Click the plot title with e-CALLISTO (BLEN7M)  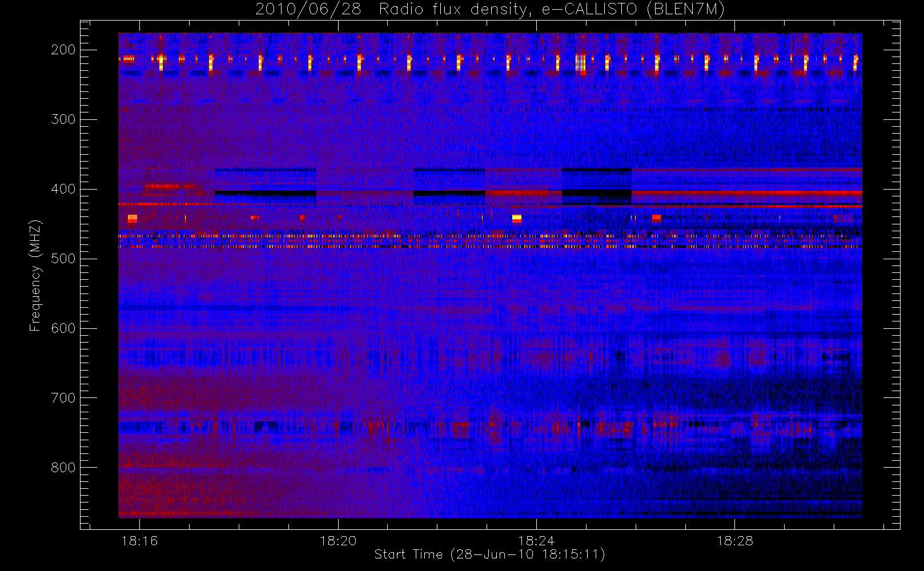click(490, 9)
